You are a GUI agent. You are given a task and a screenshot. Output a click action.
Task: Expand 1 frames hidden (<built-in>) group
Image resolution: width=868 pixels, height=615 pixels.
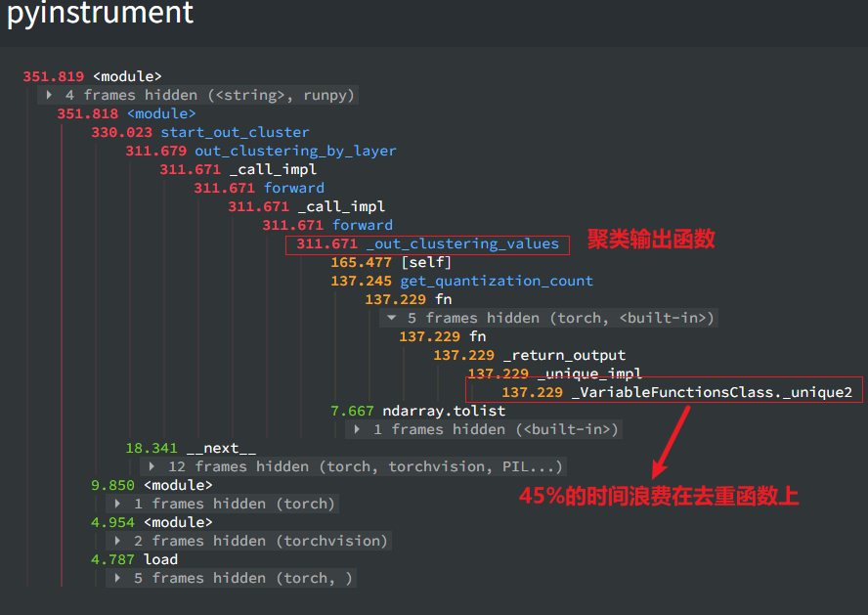click(x=484, y=429)
